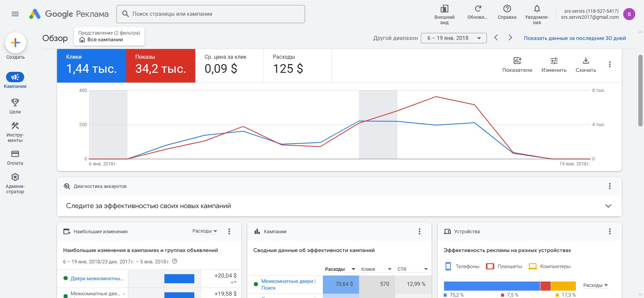Select the Ср. цена за клик tile
644x298 pixels.
[x=230, y=66]
